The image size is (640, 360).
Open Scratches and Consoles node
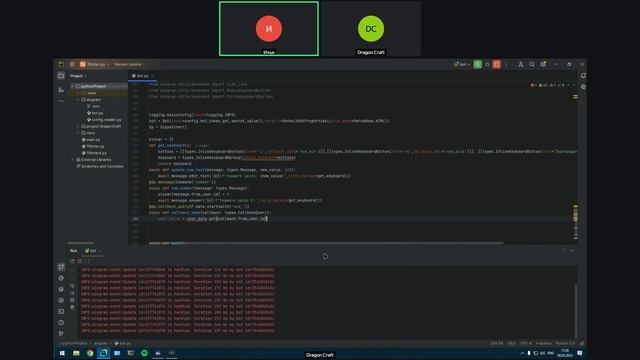pos(100,166)
